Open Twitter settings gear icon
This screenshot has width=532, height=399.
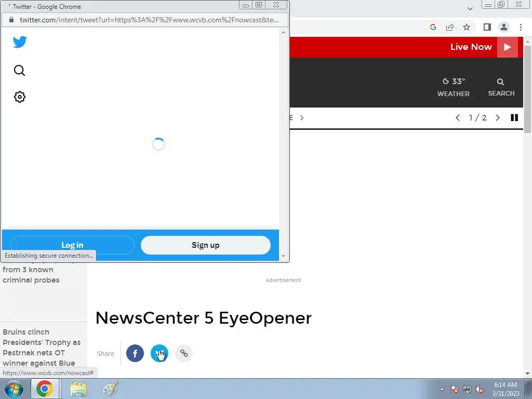20,97
